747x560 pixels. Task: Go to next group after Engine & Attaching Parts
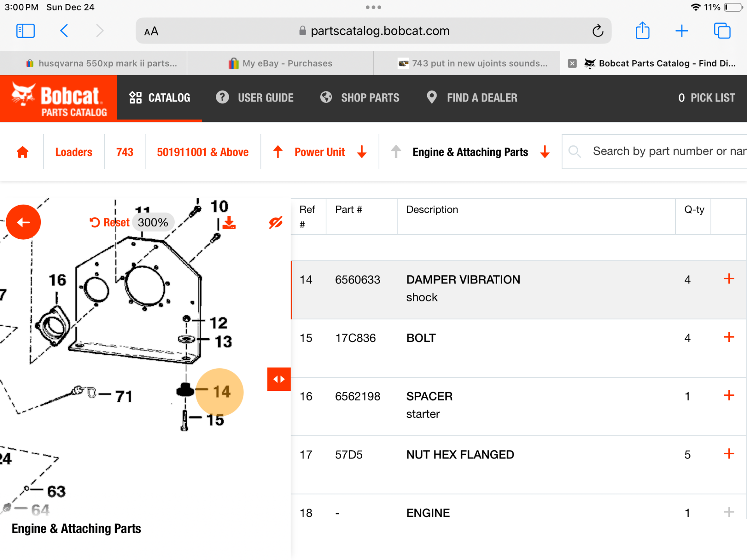pyautogui.click(x=545, y=152)
